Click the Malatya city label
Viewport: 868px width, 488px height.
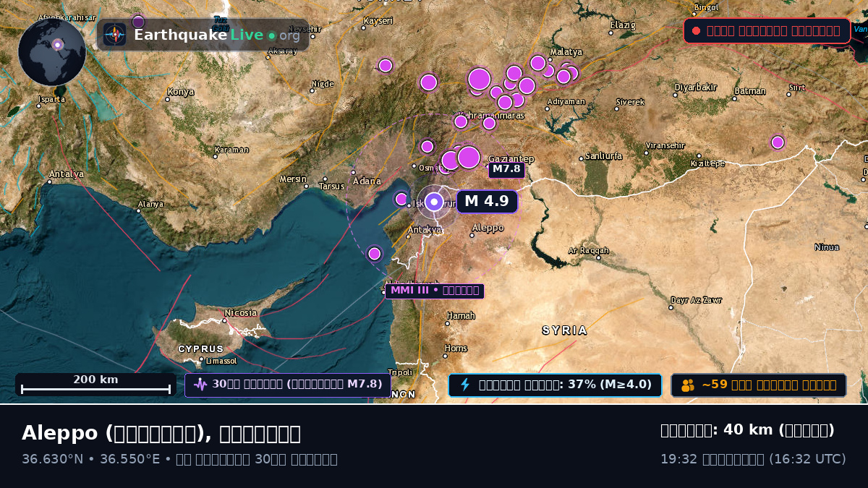[x=566, y=52]
